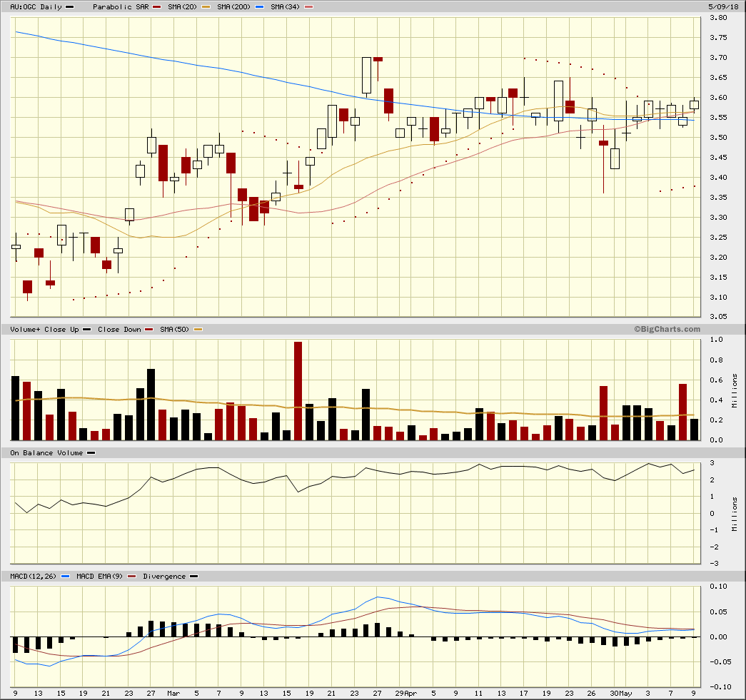This screenshot has width=746, height=700.
Task: Click the 30May label on the date axis
Action: point(621,694)
